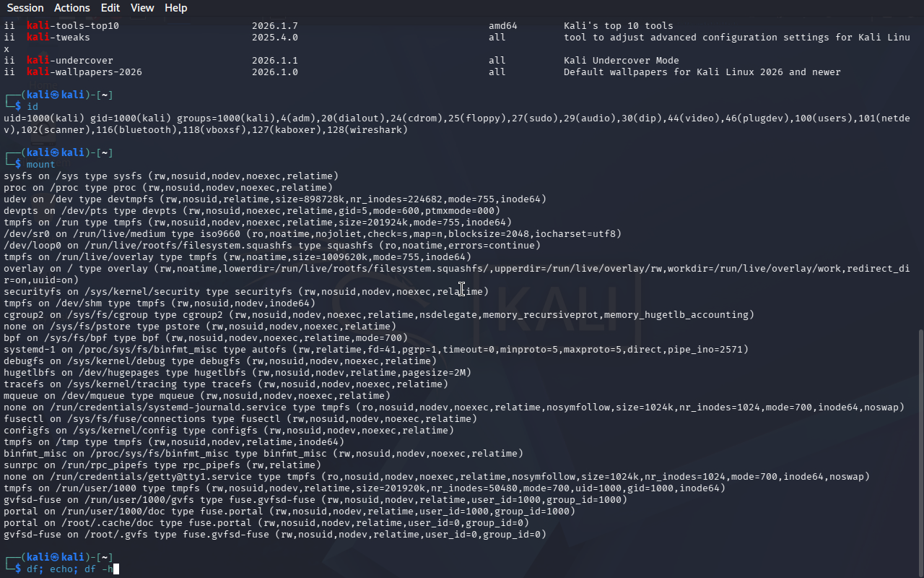Click the '/dev/loop0' squashfs mount line
Screen dimensions: 924x578
[x=144, y=246]
